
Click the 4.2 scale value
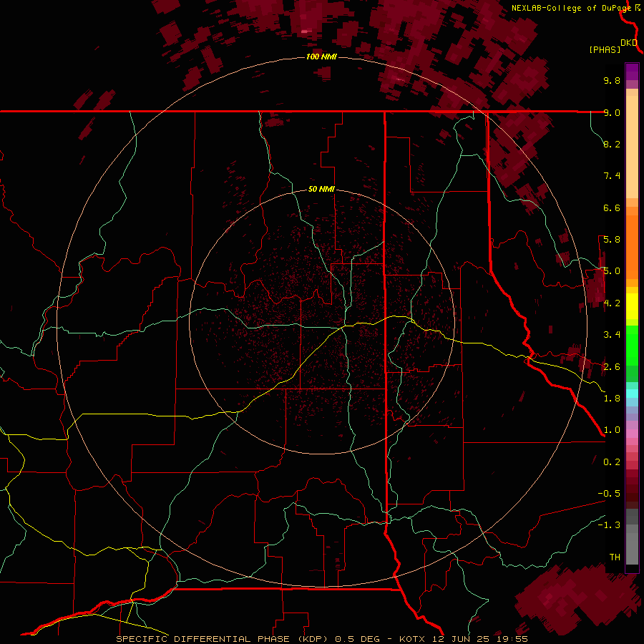tap(612, 303)
